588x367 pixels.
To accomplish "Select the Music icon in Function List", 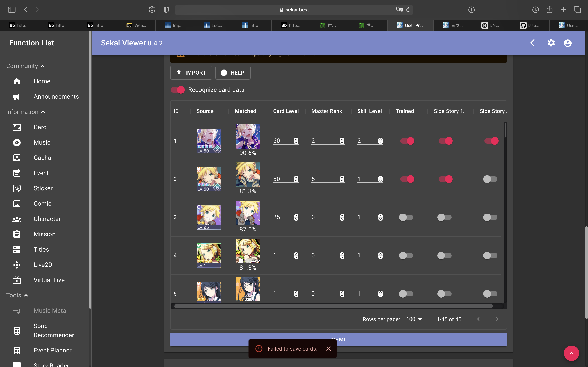I will coord(16,142).
